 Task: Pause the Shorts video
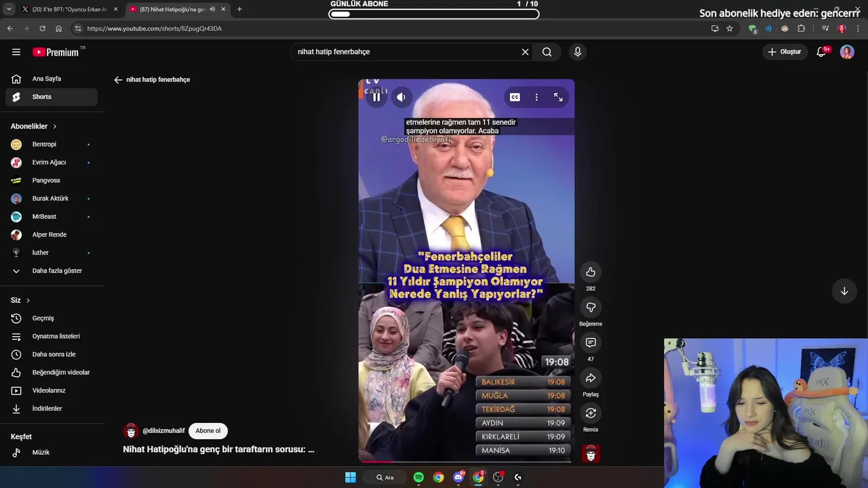pos(376,97)
